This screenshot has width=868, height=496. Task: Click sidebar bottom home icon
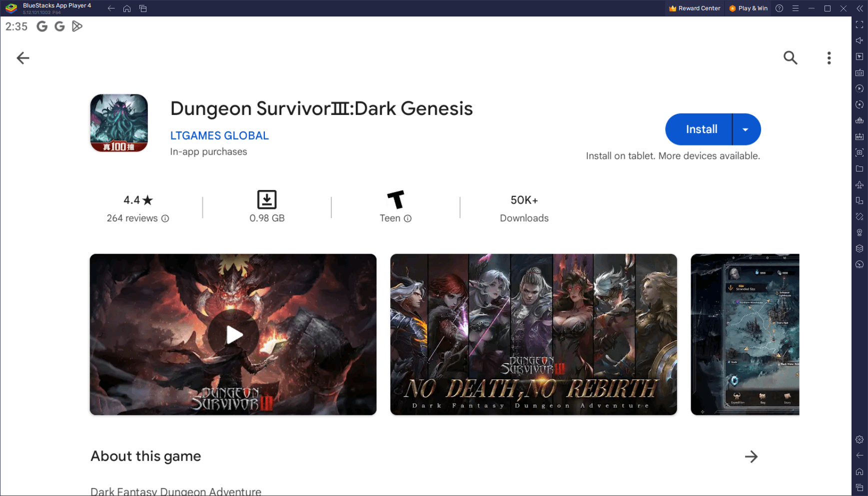[x=860, y=471]
